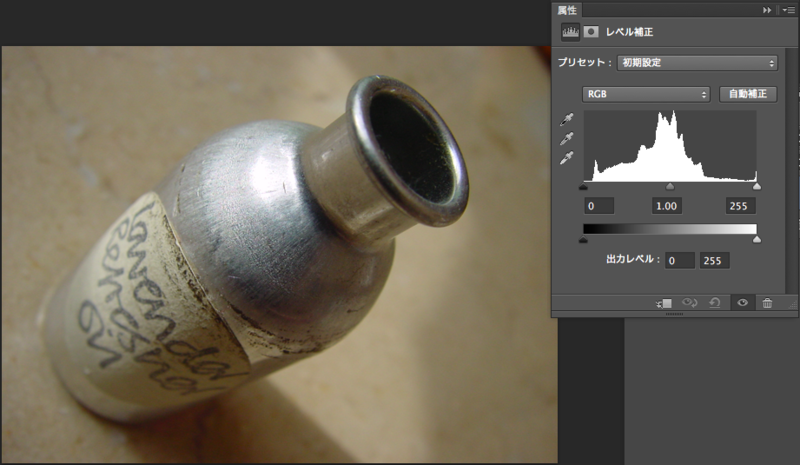Collapse panel with double-arrow icon
Viewport: 800px width, 465px height.
(x=767, y=10)
